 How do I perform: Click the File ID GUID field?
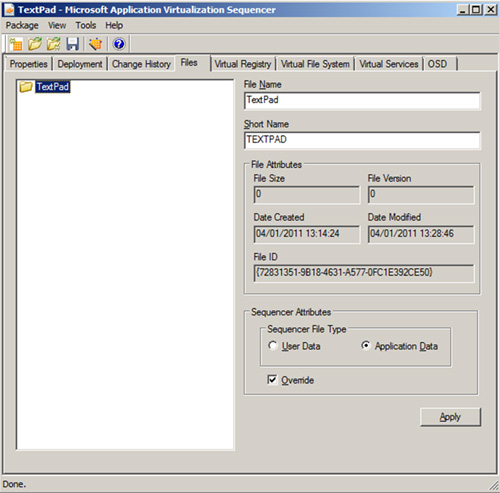(x=364, y=273)
